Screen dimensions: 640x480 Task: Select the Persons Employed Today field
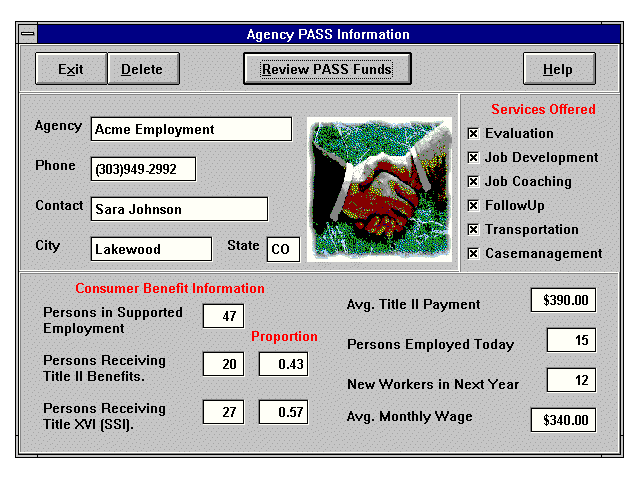571,340
